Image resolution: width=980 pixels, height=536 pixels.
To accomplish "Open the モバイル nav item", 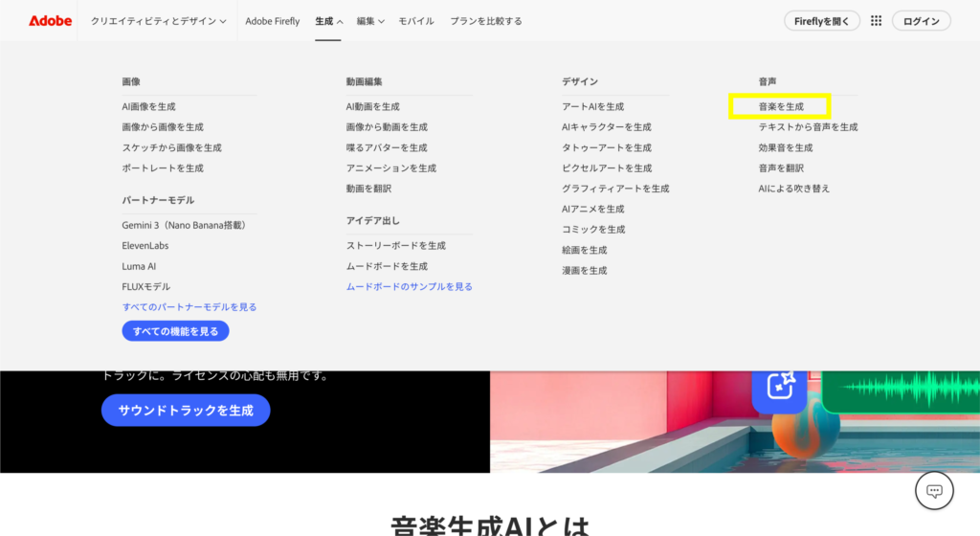I will (416, 20).
